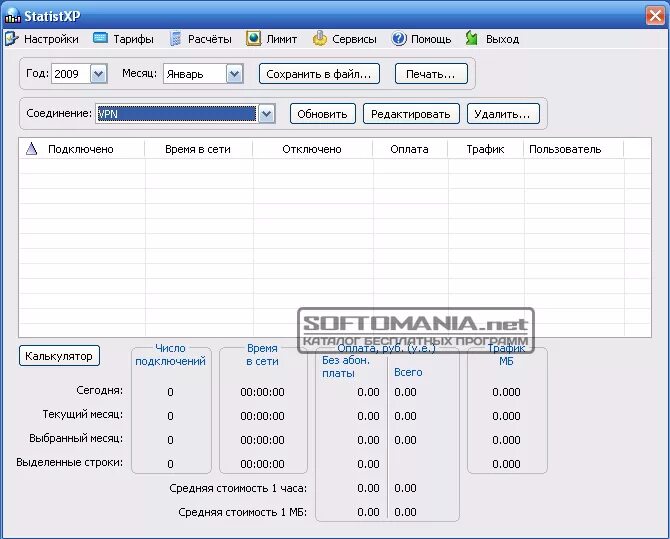
Task: Sort by the Подключено column header
Action: [x=81, y=149]
